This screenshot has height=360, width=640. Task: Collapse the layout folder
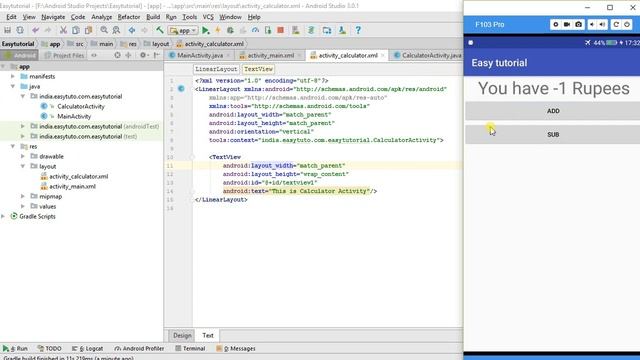pyautogui.click(x=23, y=166)
